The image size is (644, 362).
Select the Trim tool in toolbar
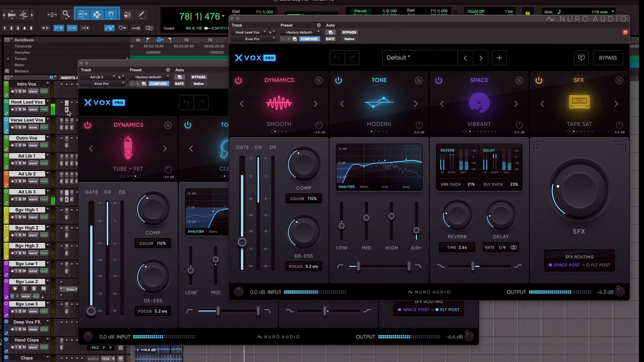pos(82,14)
